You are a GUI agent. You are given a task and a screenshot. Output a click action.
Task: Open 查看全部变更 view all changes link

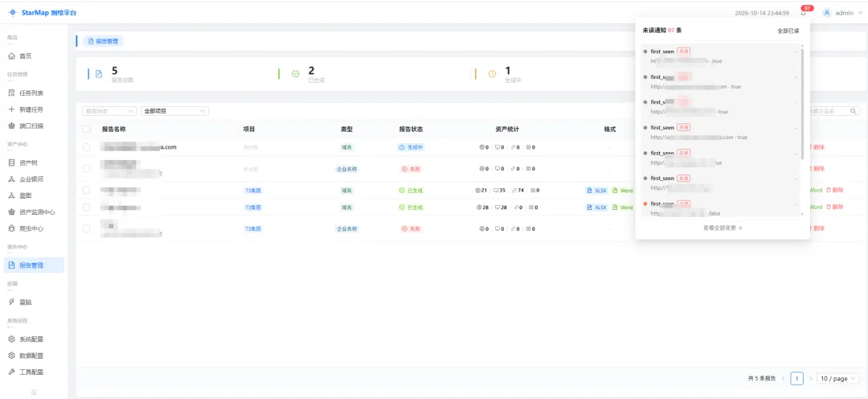click(723, 228)
